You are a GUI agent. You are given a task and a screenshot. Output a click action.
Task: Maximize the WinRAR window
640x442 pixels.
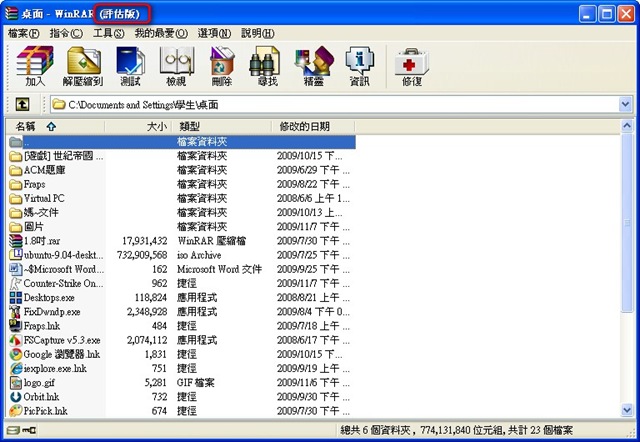coord(607,14)
